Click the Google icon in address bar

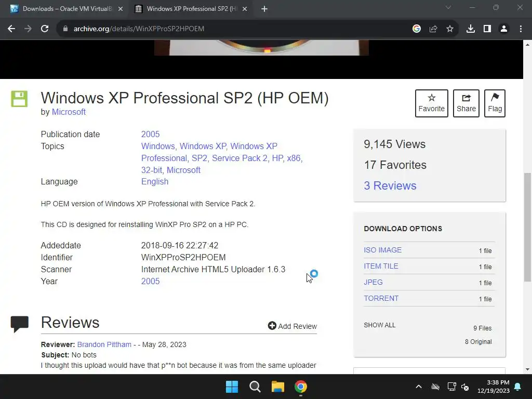point(417,29)
